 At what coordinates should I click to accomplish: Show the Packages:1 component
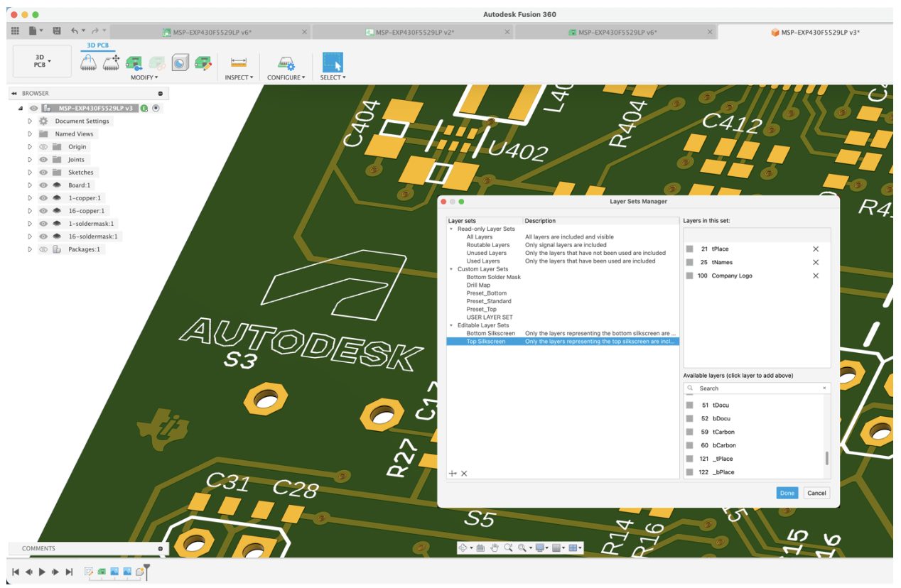pos(43,249)
